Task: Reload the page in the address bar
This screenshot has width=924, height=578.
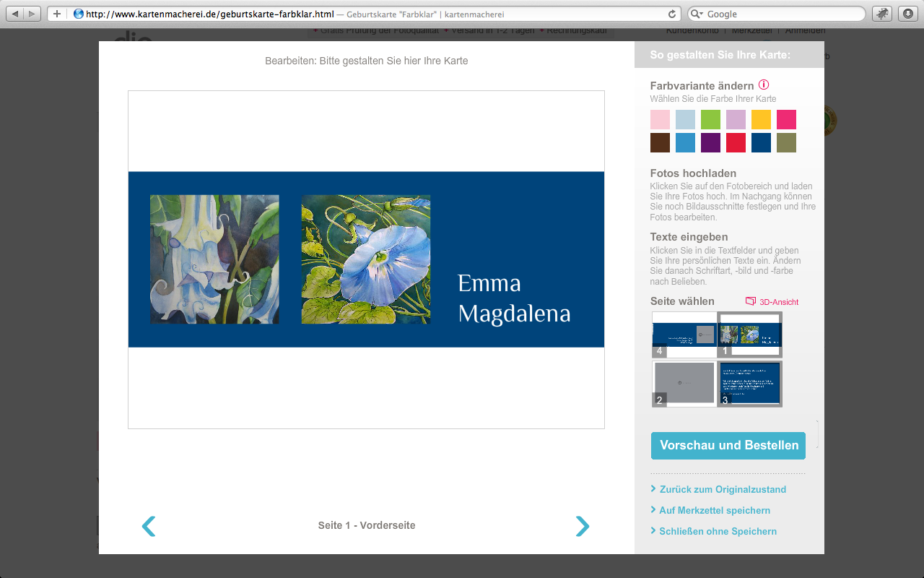Action: tap(672, 14)
